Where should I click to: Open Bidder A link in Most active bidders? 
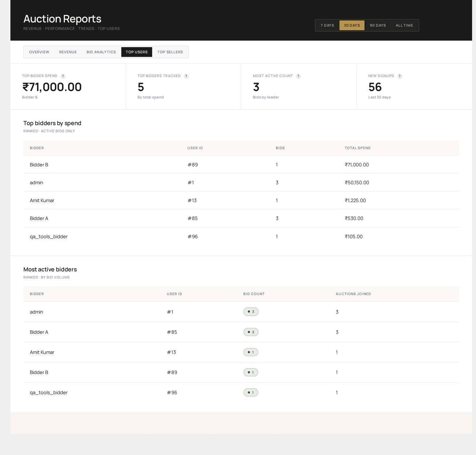click(39, 332)
